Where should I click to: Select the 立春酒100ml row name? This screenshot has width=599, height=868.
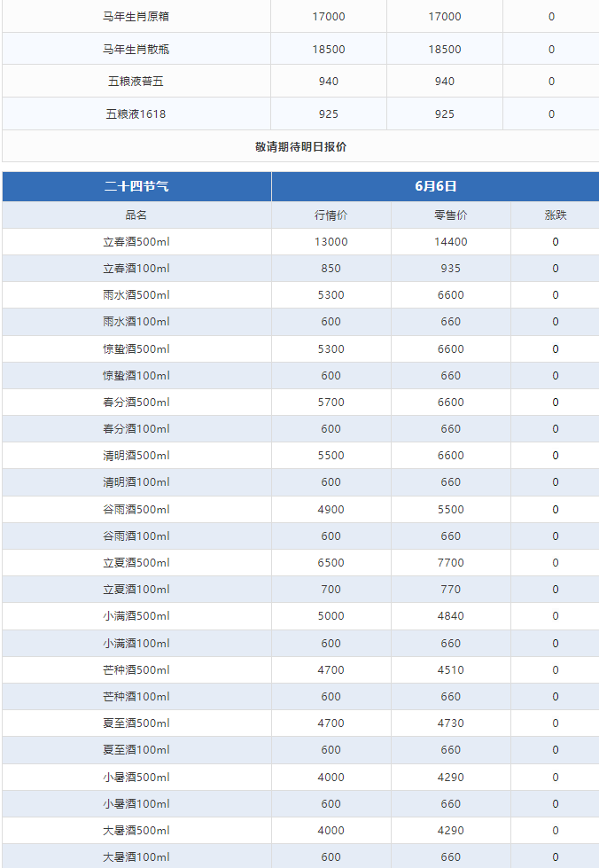tap(136, 269)
